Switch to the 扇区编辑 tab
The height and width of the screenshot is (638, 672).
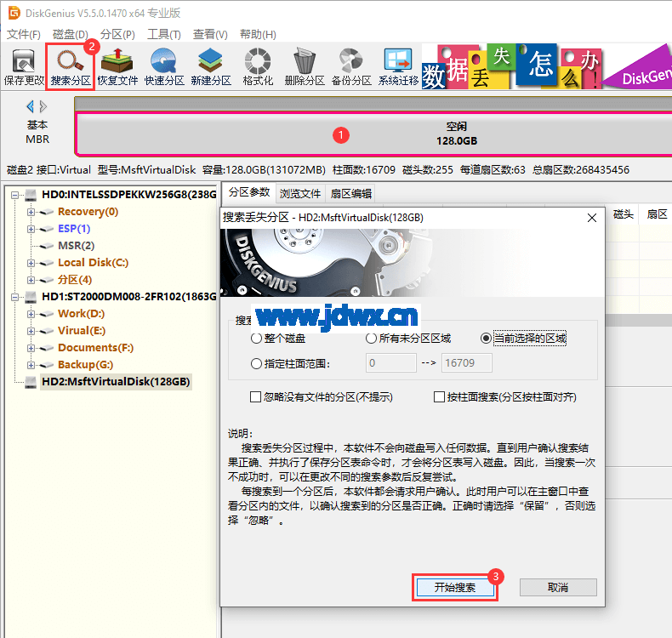point(351,194)
